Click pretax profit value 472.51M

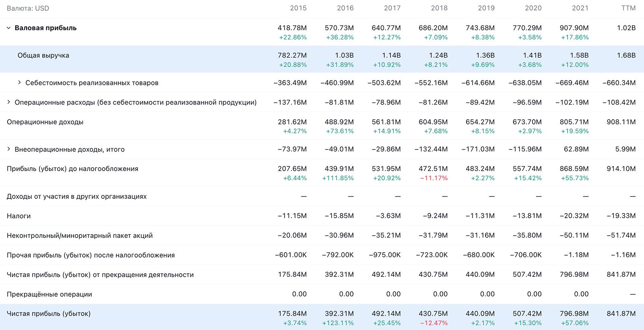click(433, 169)
